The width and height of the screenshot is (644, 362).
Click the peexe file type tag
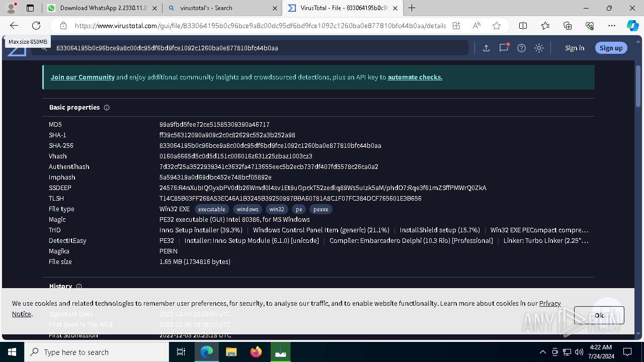(321, 209)
